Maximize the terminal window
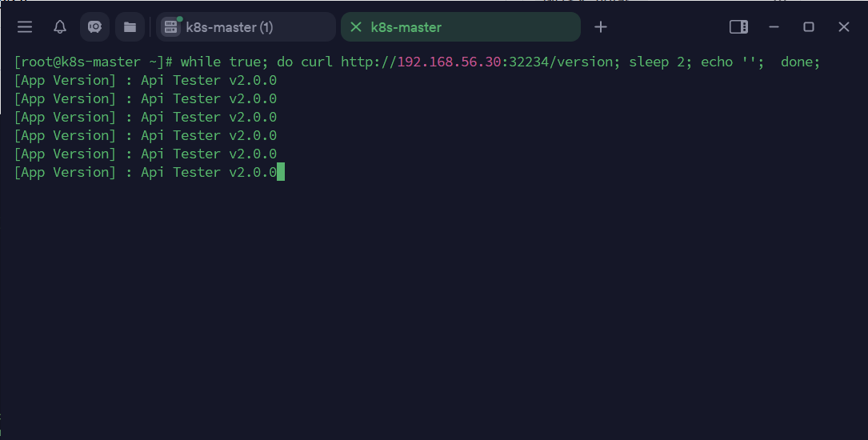868x440 pixels. (x=809, y=27)
